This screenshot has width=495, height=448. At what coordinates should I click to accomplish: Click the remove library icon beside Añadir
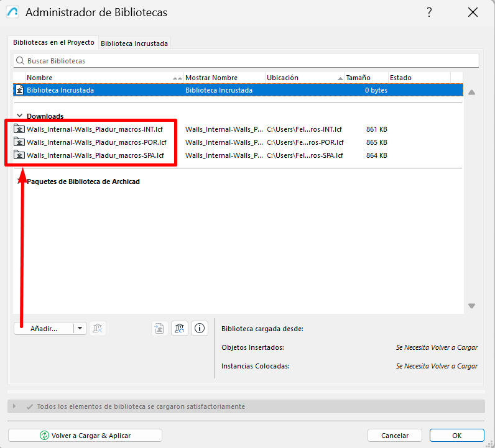click(x=98, y=329)
